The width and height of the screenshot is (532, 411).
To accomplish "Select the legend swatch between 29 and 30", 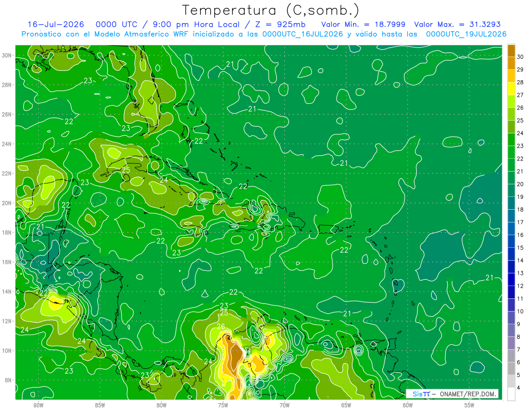I will pos(511,63).
